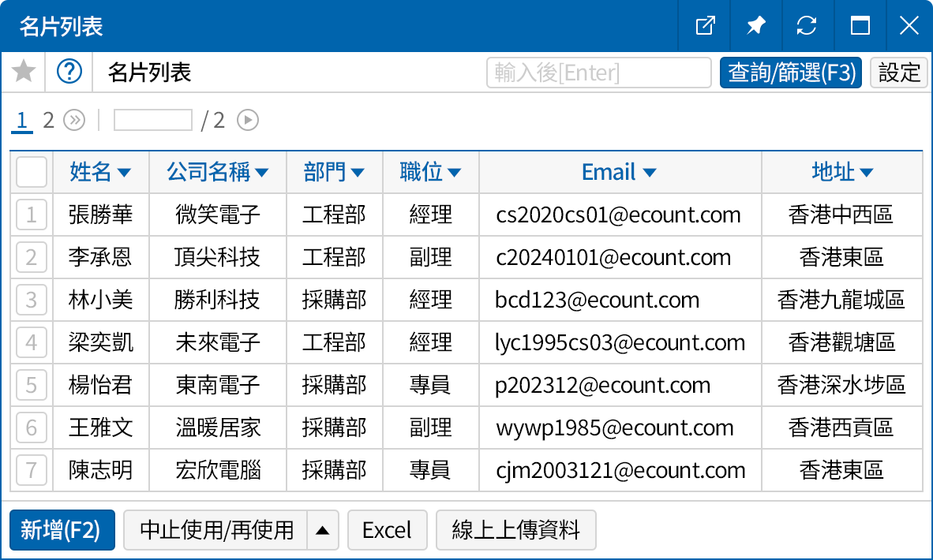Export the list using the Excel button

point(388,530)
